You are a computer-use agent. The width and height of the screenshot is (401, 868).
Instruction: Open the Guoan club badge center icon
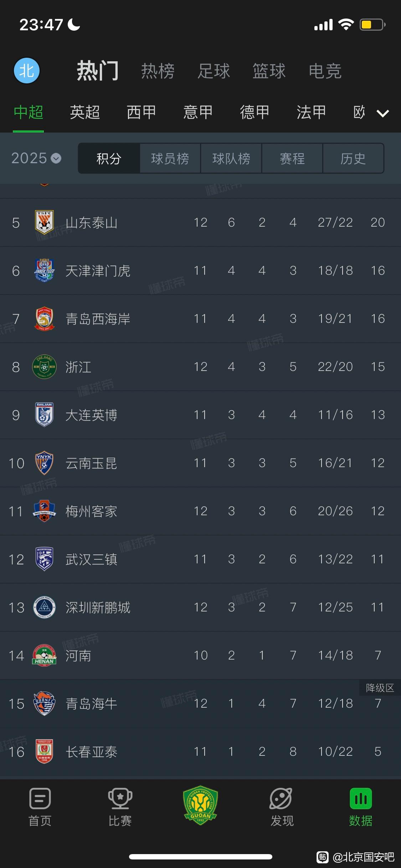200,804
